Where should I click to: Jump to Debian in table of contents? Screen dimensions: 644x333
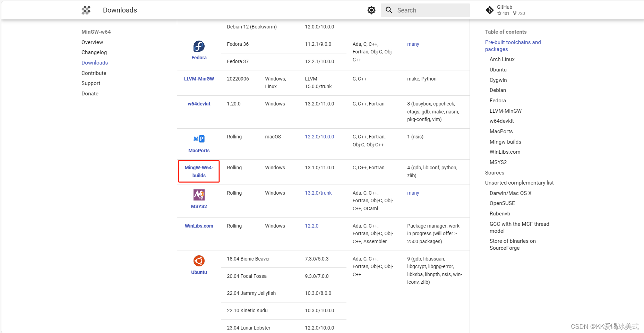(x=498, y=90)
